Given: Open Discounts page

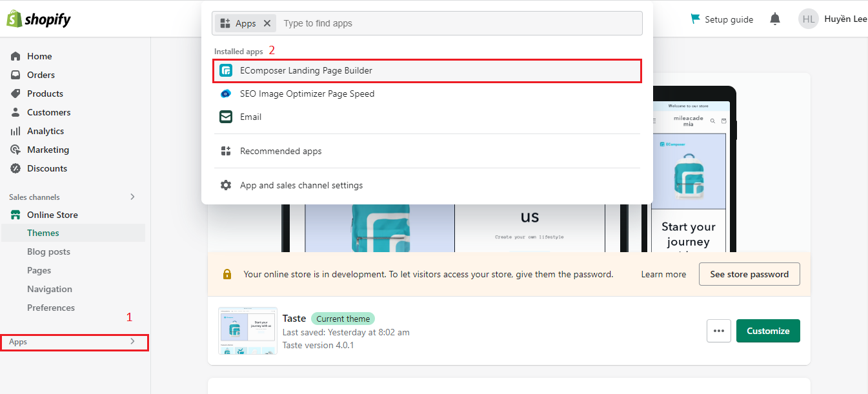Looking at the screenshot, I should (47, 168).
